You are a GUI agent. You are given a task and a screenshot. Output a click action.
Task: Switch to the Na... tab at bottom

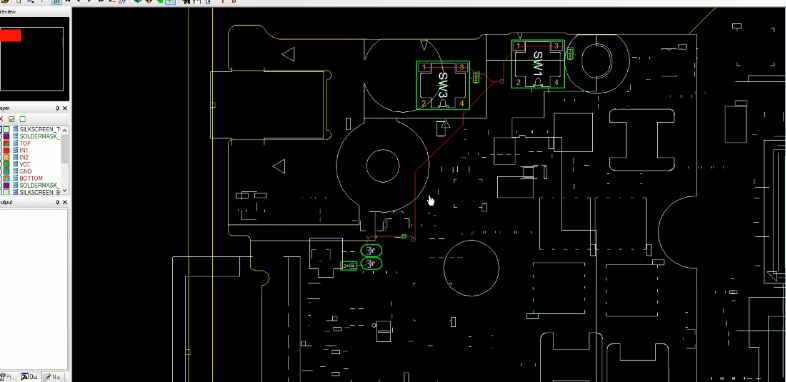[53, 377]
